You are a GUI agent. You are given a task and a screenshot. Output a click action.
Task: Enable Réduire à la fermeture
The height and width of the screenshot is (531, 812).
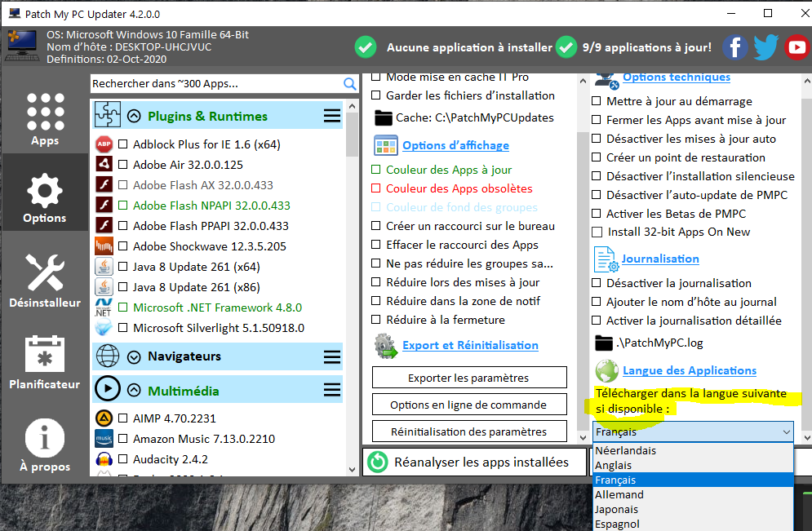376,319
